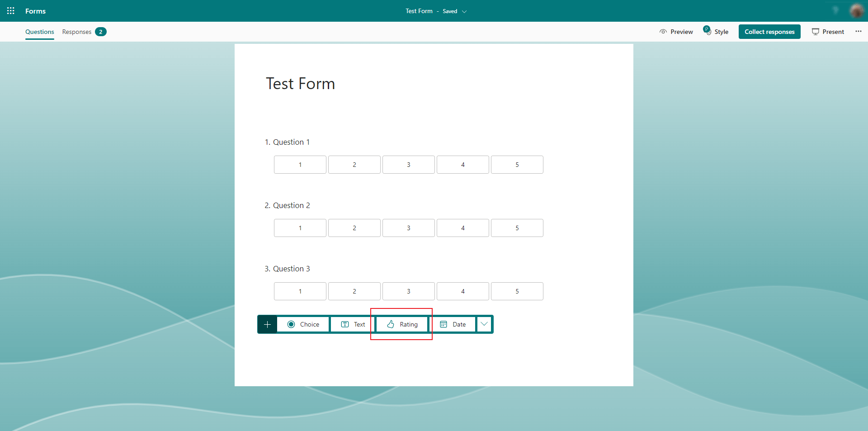The height and width of the screenshot is (431, 868).
Task: Click the Preview eye icon
Action: 663,32
